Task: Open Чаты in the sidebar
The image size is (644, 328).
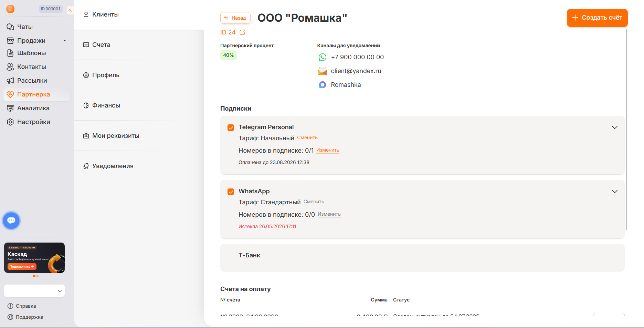Action: pos(25,27)
